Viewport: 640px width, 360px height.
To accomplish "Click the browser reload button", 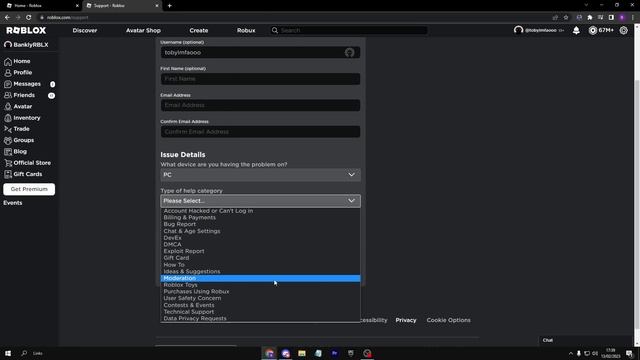I will click(x=29, y=18).
